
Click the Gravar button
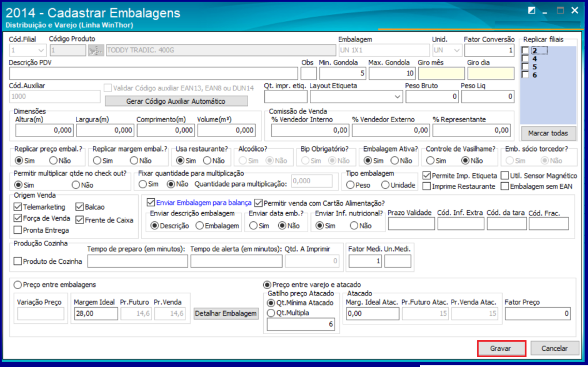pyautogui.click(x=501, y=348)
